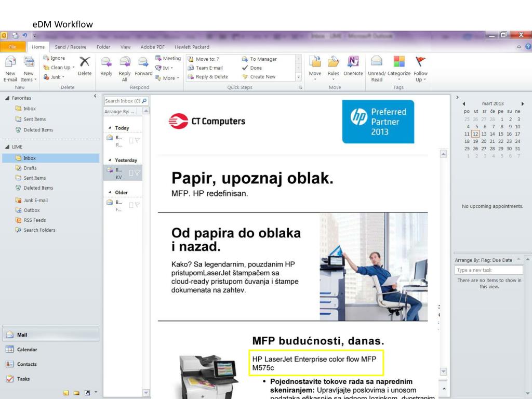
Task: Select date 12 in March calendar
Action: (475, 134)
